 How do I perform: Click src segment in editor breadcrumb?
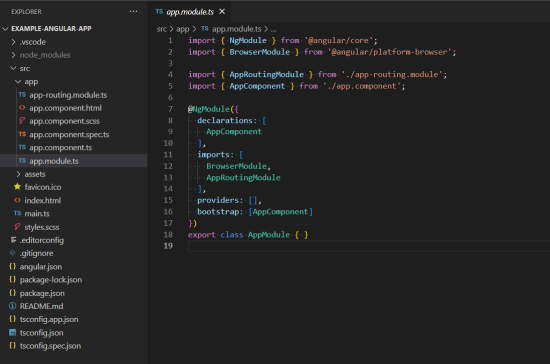tap(162, 29)
